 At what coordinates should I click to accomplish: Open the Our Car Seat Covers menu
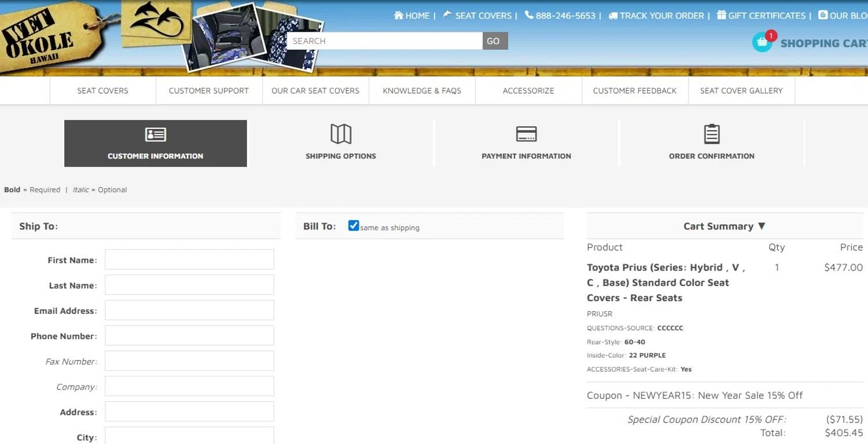(x=315, y=91)
